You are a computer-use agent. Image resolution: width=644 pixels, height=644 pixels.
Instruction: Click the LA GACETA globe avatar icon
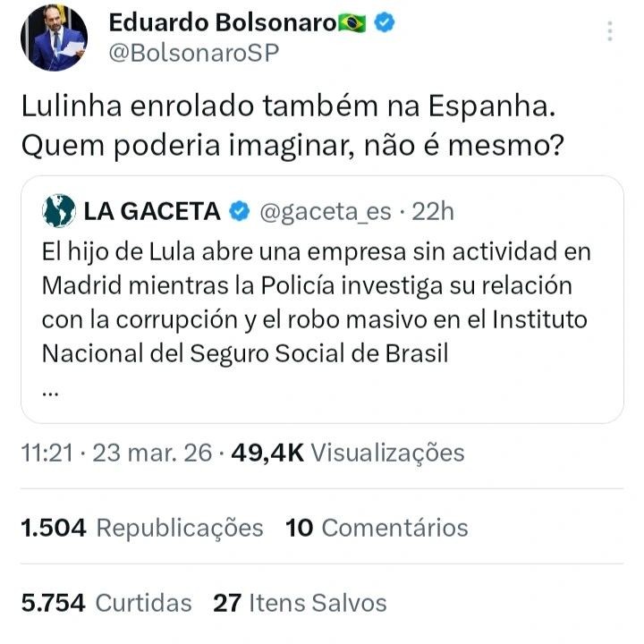58,211
